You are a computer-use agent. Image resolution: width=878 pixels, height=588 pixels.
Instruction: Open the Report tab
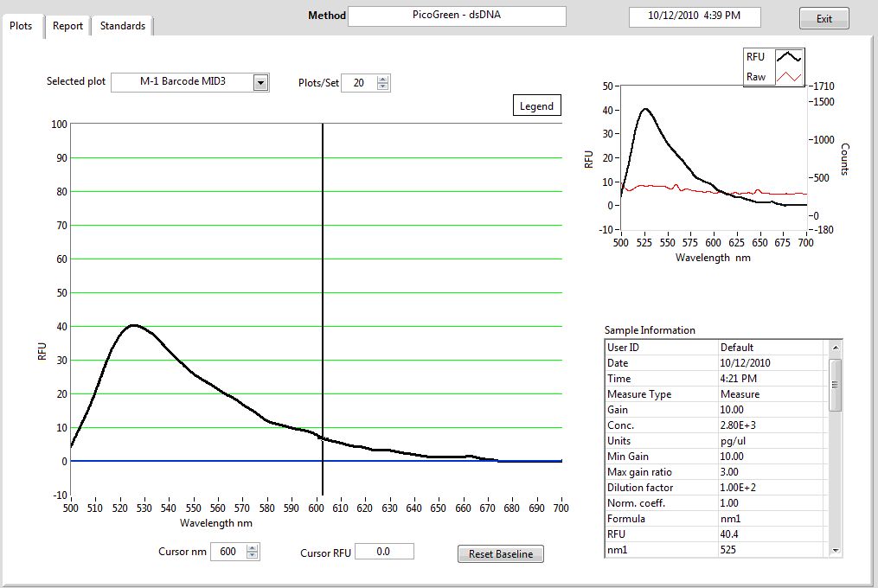67,26
